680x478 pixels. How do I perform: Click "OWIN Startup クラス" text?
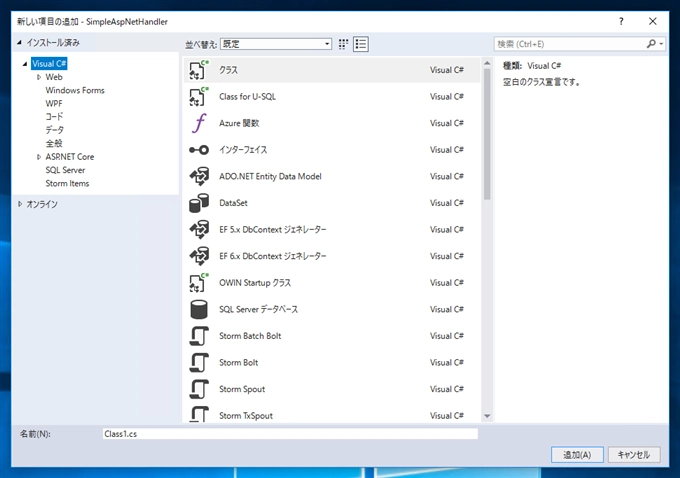[255, 283]
